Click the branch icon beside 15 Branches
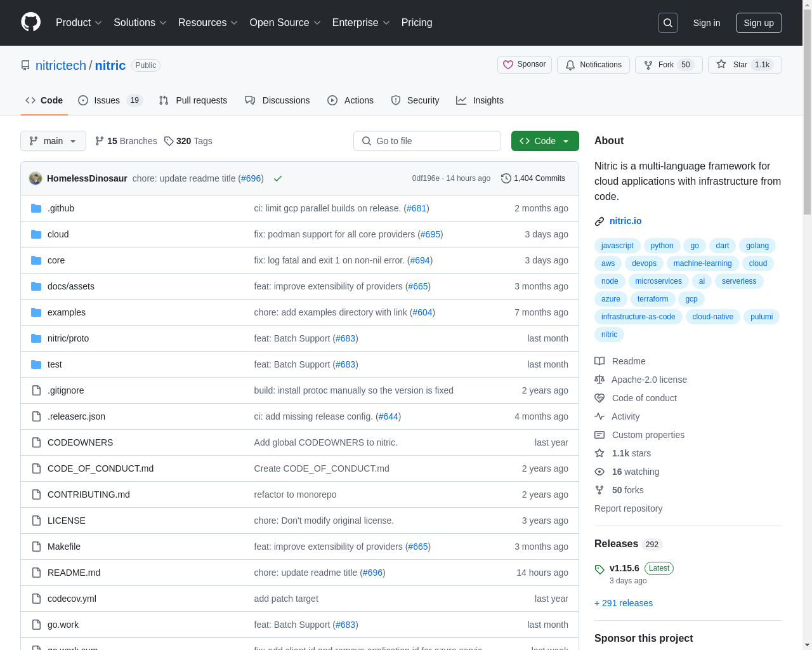The height and width of the screenshot is (650, 812). pyautogui.click(x=99, y=141)
